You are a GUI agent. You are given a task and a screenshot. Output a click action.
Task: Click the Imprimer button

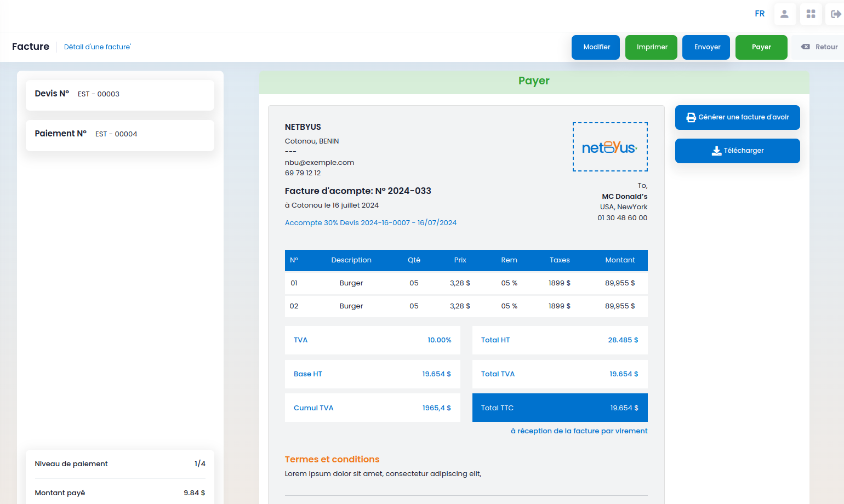pos(651,47)
